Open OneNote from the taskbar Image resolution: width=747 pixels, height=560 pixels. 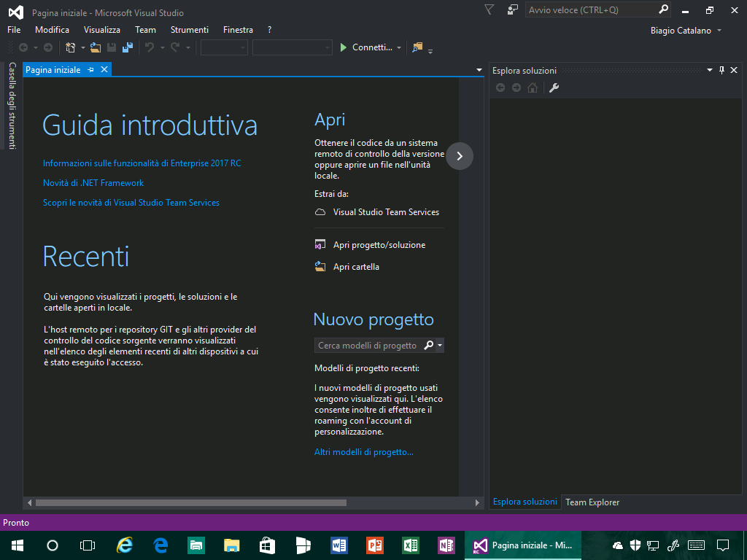[446, 545]
